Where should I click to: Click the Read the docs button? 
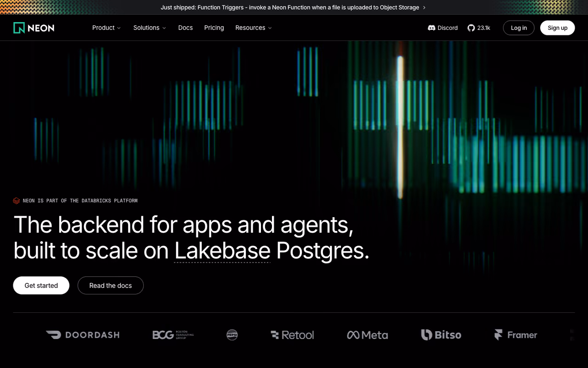[111, 285]
